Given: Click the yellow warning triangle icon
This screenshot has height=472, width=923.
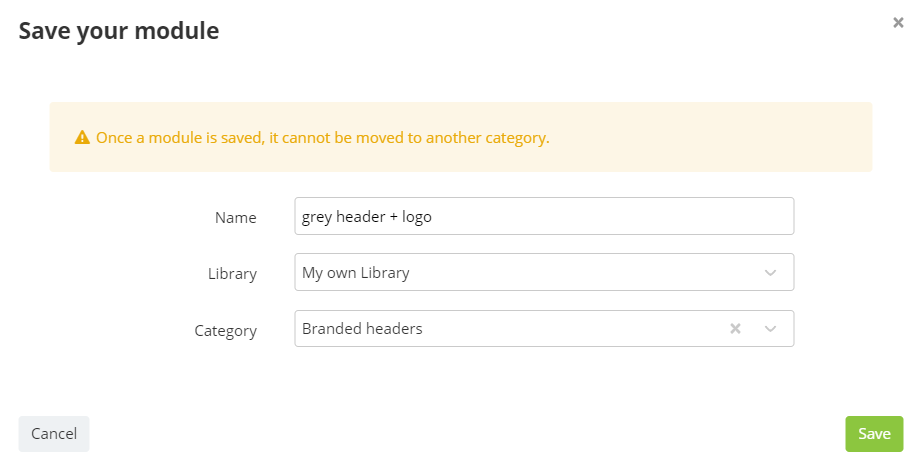Looking at the screenshot, I should pyautogui.click(x=82, y=138).
